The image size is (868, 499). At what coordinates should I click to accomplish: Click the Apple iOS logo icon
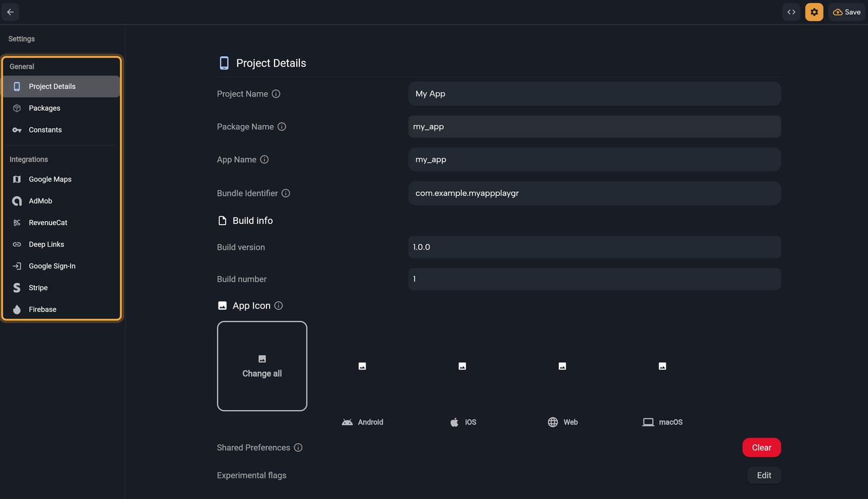(455, 422)
